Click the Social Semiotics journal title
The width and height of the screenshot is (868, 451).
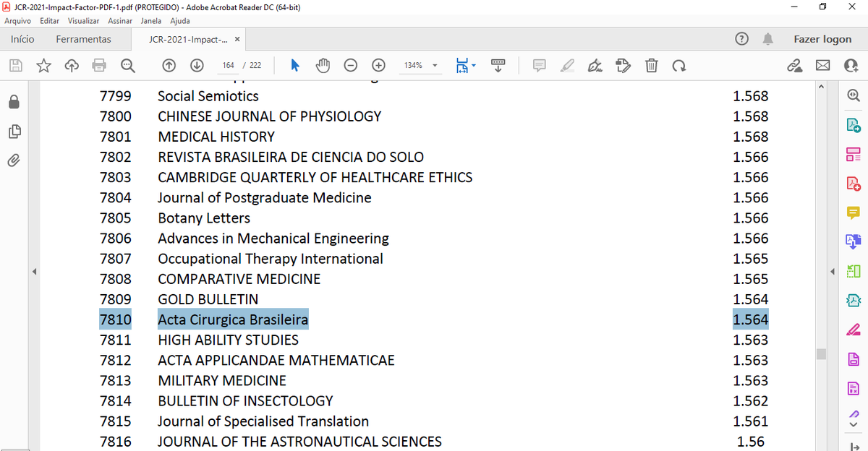(x=208, y=96)
